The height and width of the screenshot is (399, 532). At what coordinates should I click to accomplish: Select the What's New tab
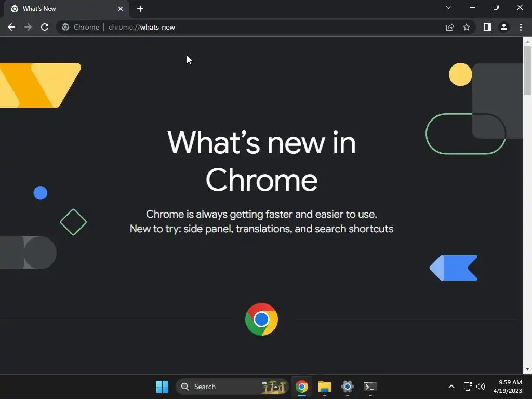coord(66,9)
